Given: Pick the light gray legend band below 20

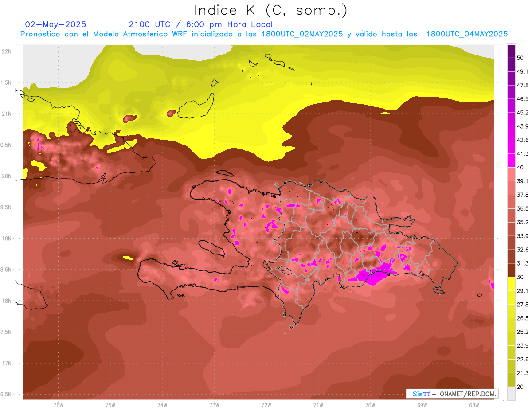Looking at the screenshot, I should tap(511, 394).
